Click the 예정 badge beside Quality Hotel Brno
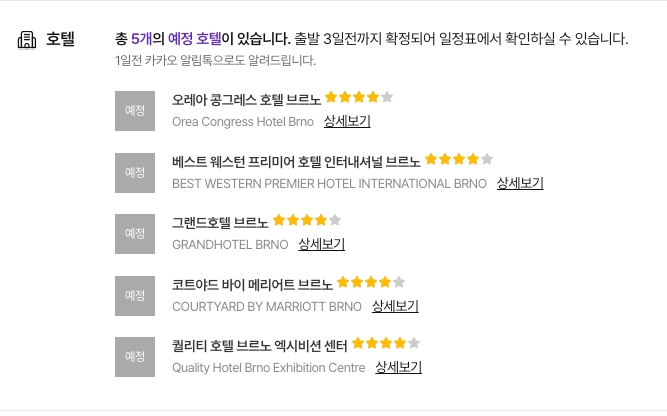 135,356
